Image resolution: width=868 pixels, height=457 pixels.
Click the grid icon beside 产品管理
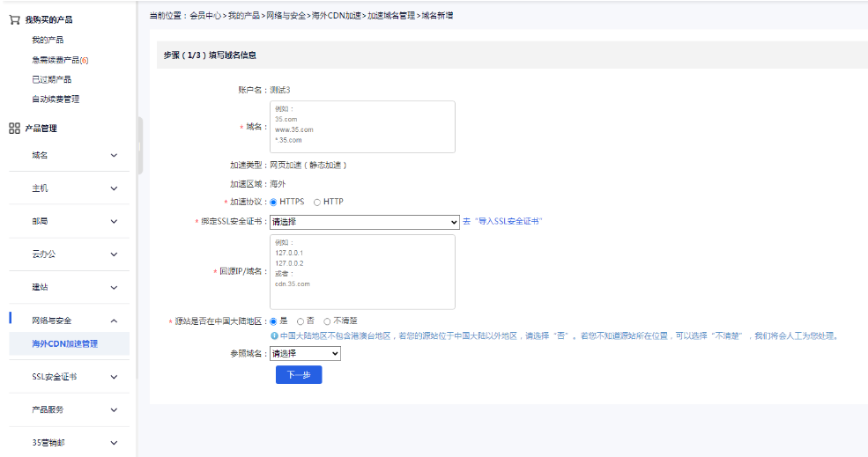14,129
